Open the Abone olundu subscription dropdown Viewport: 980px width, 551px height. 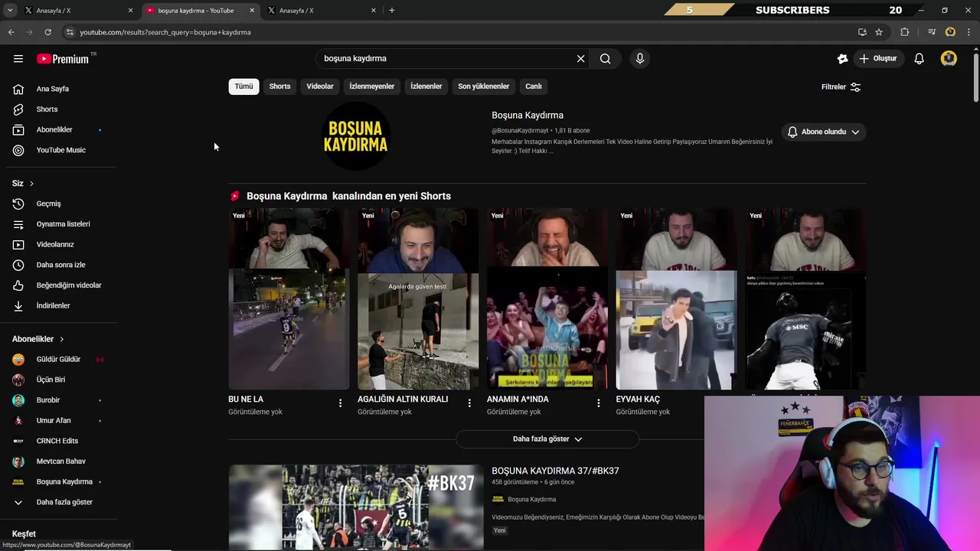coord(823,132)
